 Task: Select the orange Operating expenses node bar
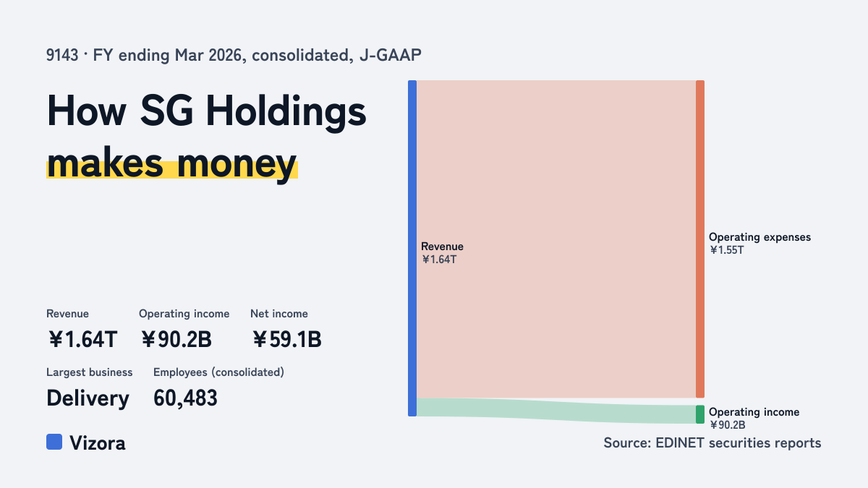click(700, 239)
